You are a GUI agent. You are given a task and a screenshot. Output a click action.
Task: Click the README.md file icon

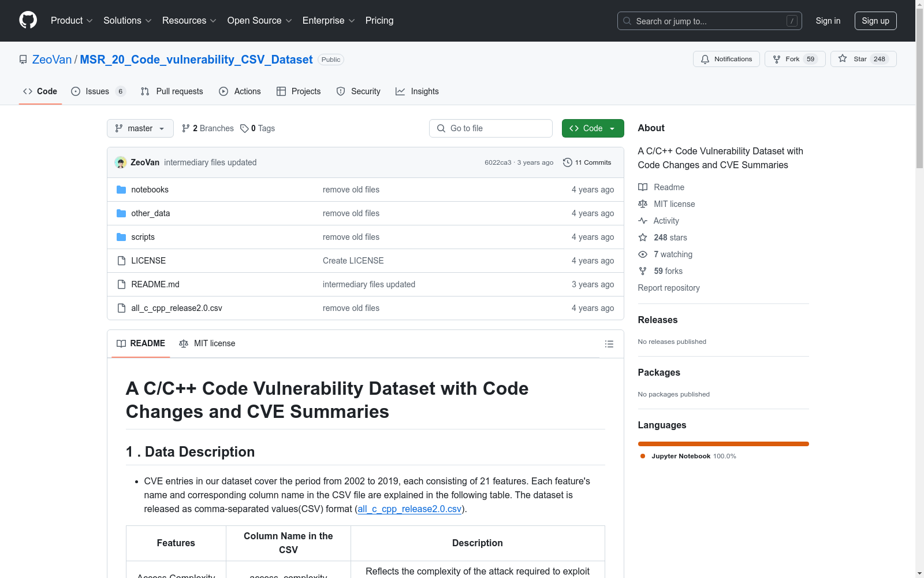[x=121, y=284]
